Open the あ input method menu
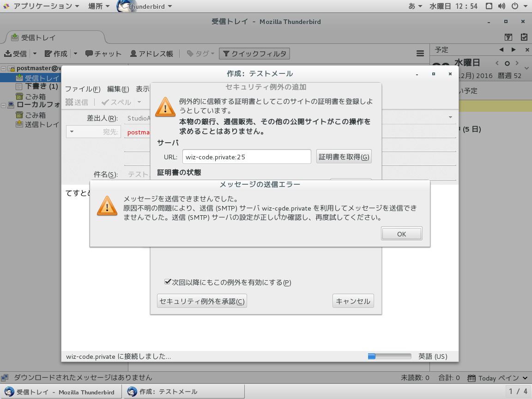 point(415,6)
